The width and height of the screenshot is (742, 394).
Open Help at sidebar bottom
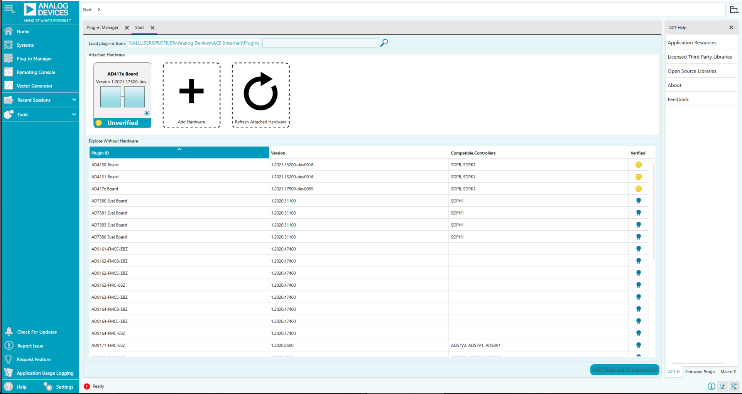click(x=16, y=387)
